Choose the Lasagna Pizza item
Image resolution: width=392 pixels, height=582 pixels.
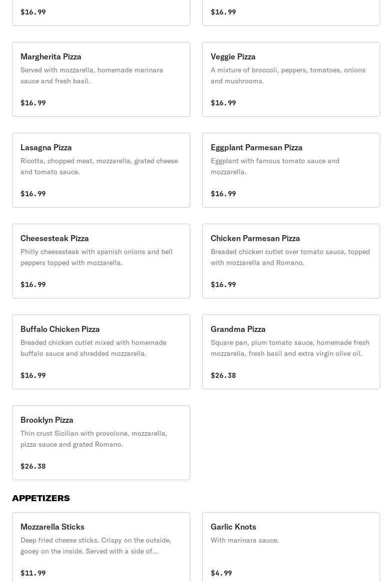click(x=101, y=170)
